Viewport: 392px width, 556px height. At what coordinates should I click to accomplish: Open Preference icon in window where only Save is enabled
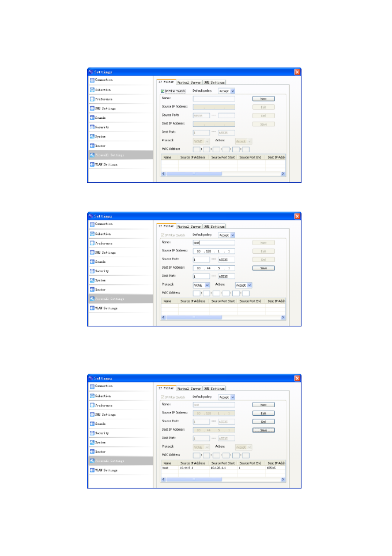[x=92, y=243]
